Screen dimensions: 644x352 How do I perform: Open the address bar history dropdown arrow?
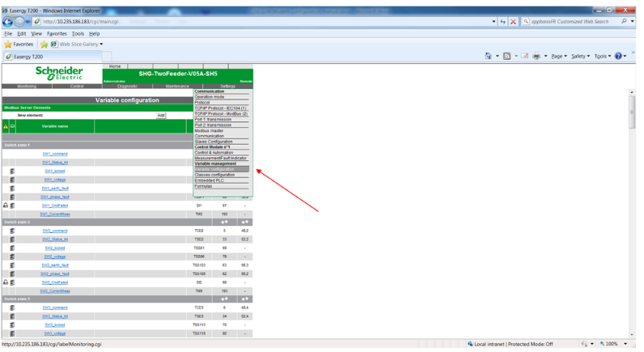494,22
